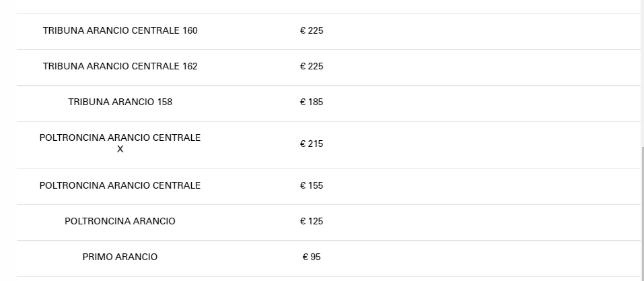Click empty cell right of € 155 price

click(485, 186)
